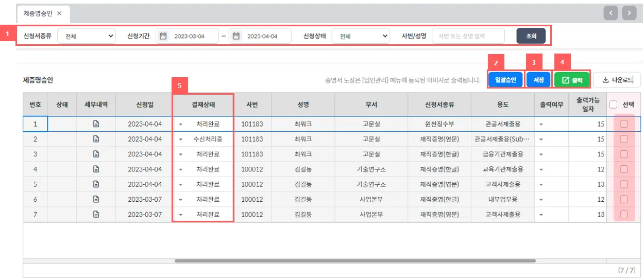Image resolution: width=644 pixels, height=280 pixels.
Task: Select 기술연구소 department in row 4
Action: click(371, 169)
